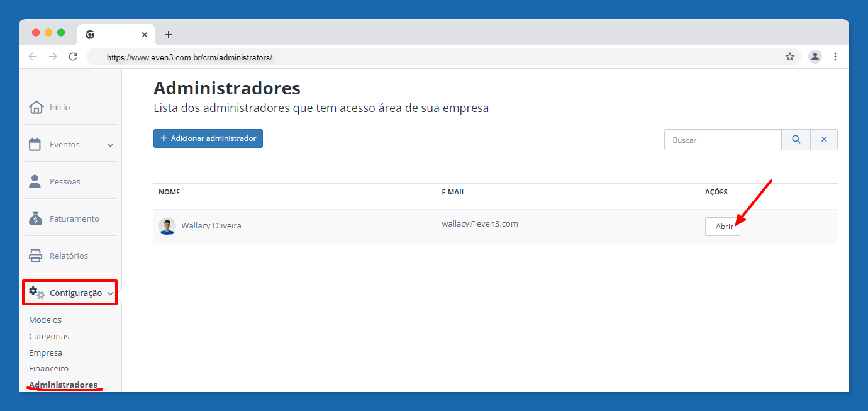This screenshot has height=411, width=868.
Task: Expand the Eventos chevron arrow
Action: tap(110, 145)
